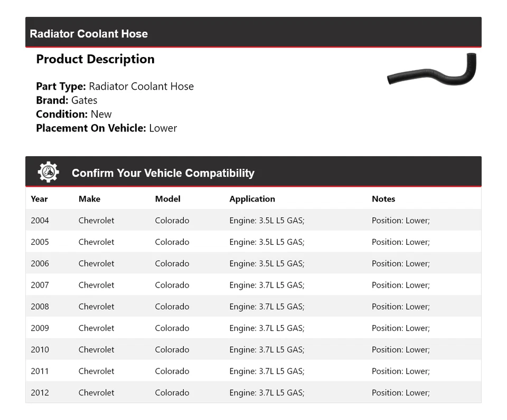This screenshot has width=507, height=420.
Task: Click the Product Description heading
Action: coord(95,59)
